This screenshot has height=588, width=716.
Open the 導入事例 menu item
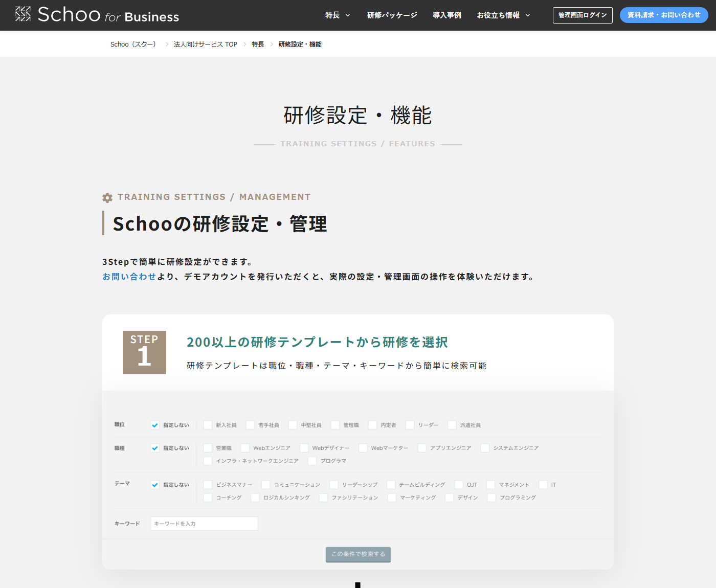pyautogui.click(x=447, y=15)
